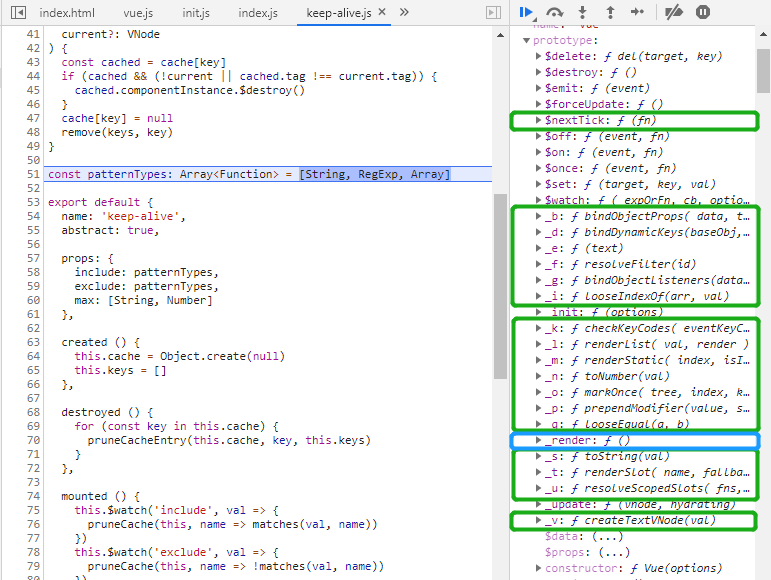Expand the $destroy property
The width and height of the screenshot is (771, 580).
click(538, 72)
